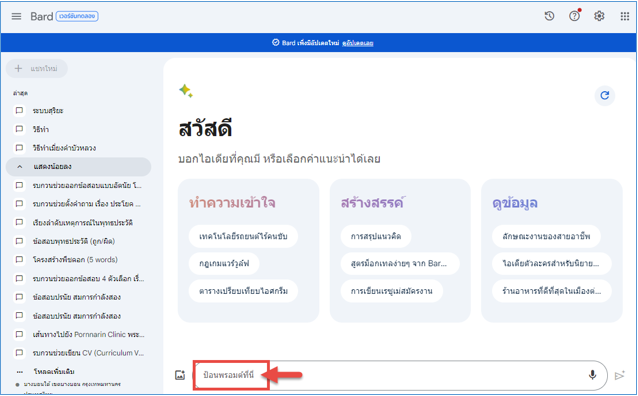Select suggestion ตารางเปรียบเทียบไอศกรีม

[x=243, y=291]
